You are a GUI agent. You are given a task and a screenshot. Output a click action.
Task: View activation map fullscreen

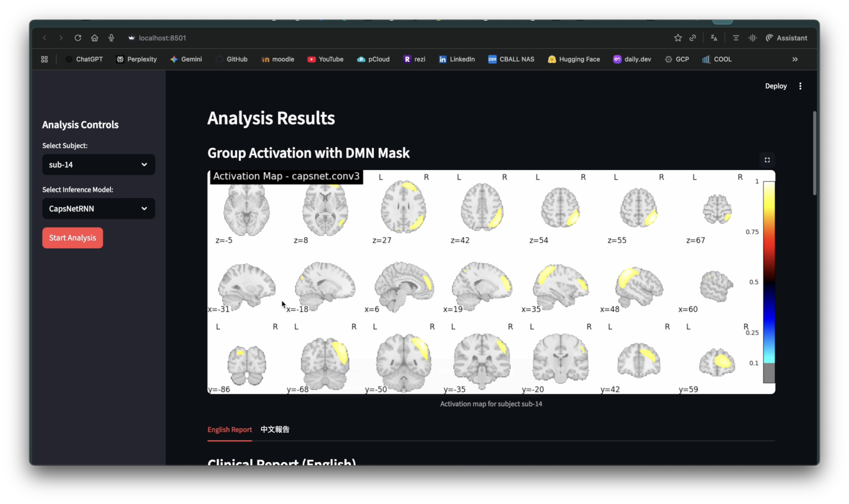coord(767,160)
